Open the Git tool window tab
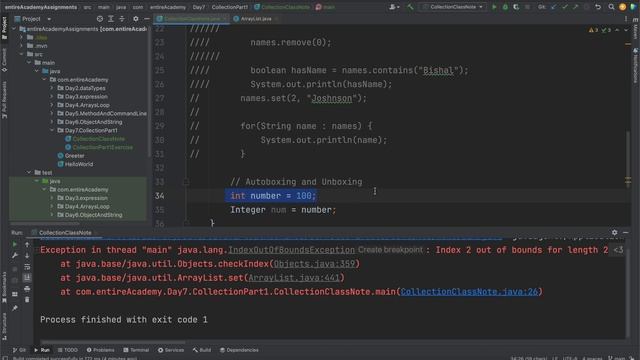The width and height of the screenshot is (640, 360). [19, 350]
